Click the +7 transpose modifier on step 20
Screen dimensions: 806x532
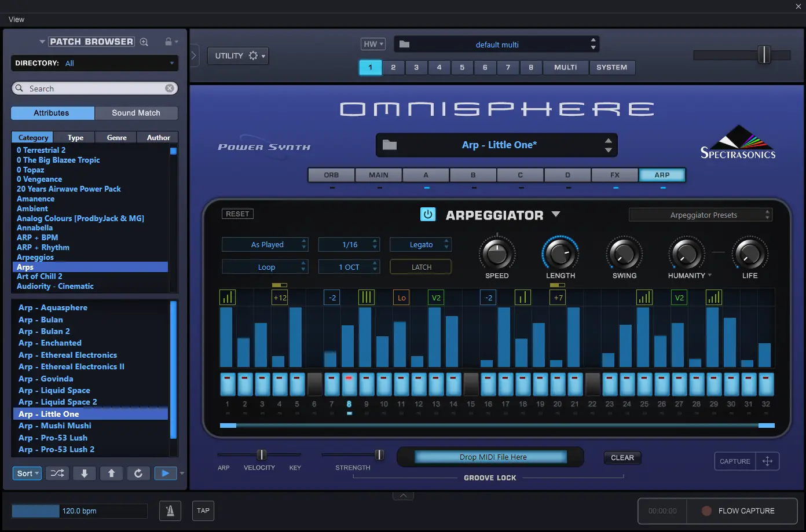click(x=558, y=298)
